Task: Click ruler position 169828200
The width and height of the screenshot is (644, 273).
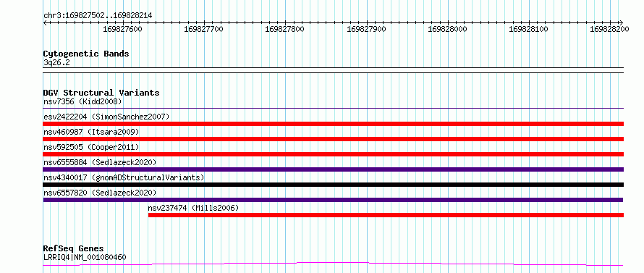Action: tap(609, 29)
